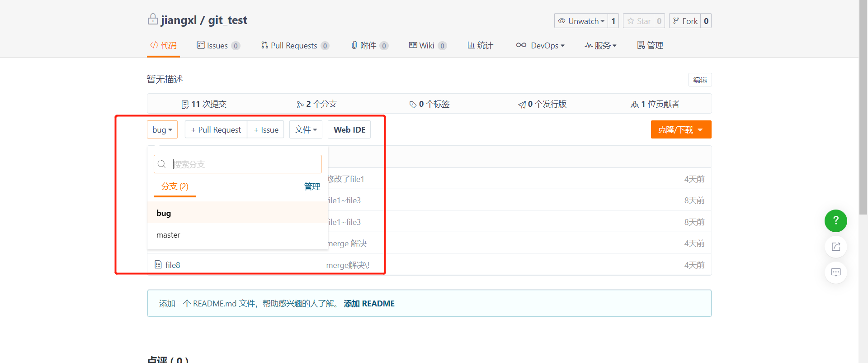
Task: View the 2 个分支 branches
Action: tap(317, 104)
